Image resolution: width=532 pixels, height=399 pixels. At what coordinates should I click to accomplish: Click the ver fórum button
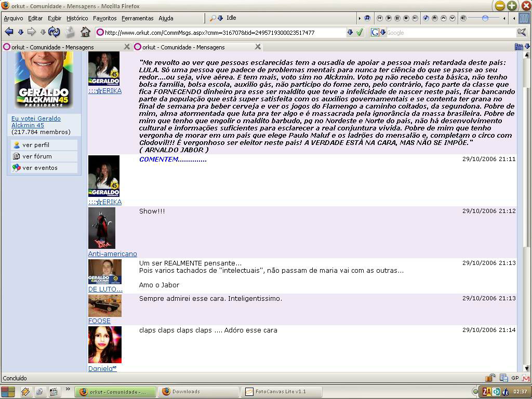[44, 156]
